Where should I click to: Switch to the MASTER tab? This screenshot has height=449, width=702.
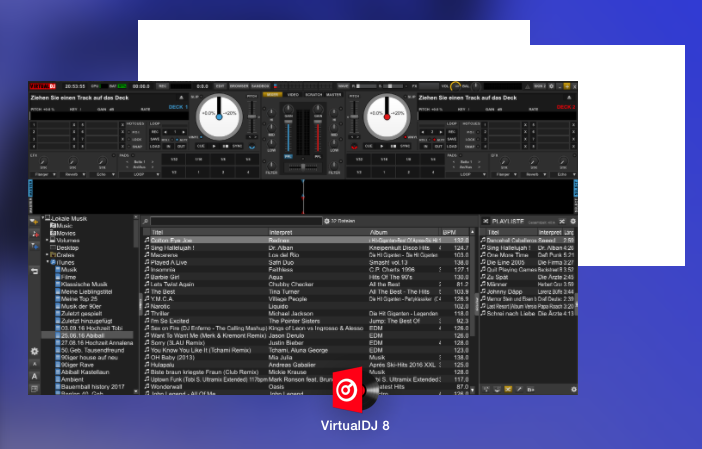pyautogui.click(x=334, y=95)
